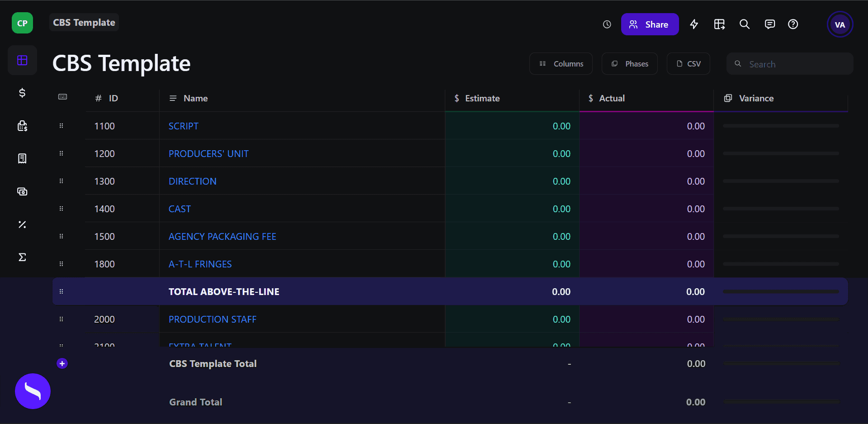This screenshot has width=868, height=424.
Task: Click the table export icon in header
Action: tap(719, 24)
